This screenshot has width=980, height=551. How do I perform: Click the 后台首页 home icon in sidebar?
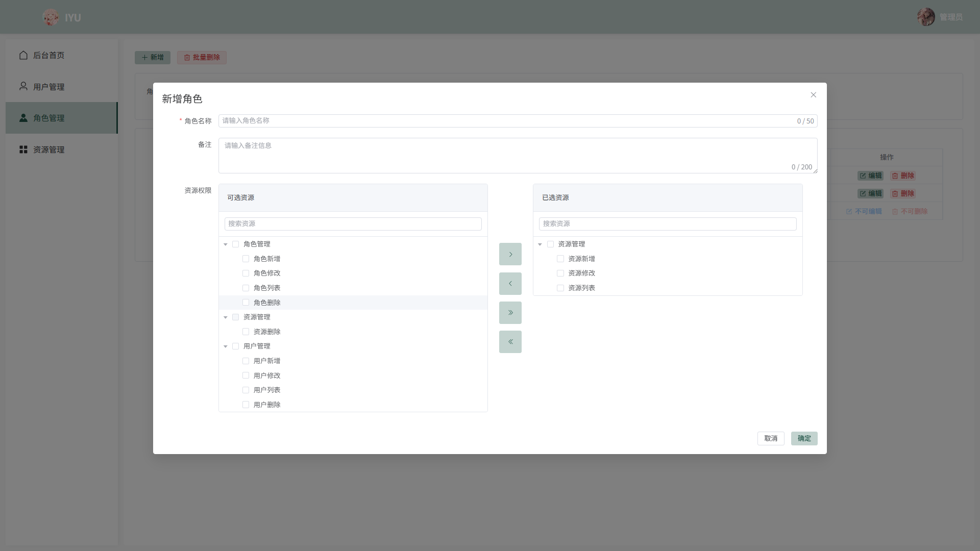click(23, 55)
